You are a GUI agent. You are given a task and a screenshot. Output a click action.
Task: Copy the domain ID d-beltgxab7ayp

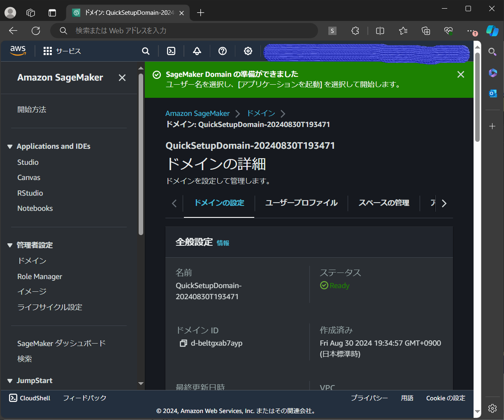click(183, 343)
